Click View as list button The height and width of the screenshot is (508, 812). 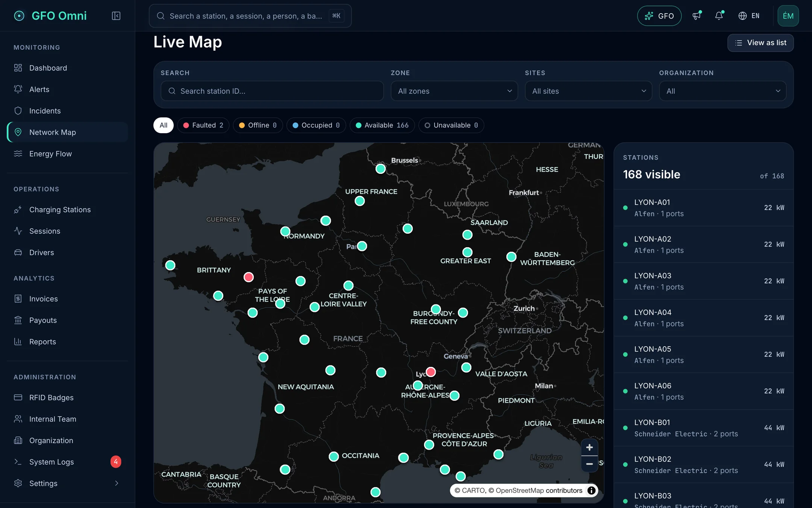(760, 43)
